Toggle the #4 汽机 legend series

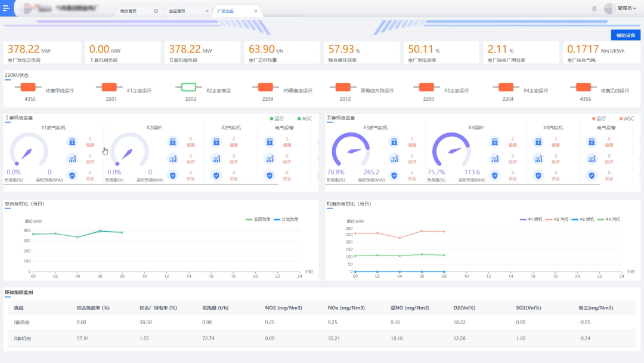coord(609,220)
